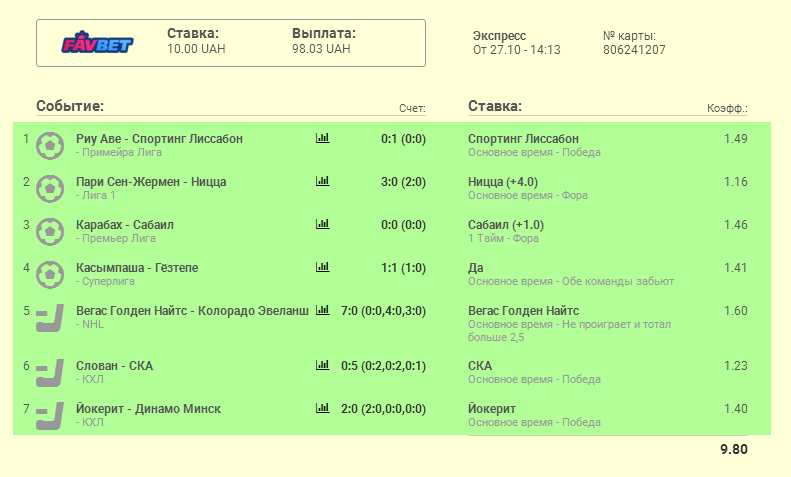Open the Пари Сен-Жермен - Ницца event
Image resolution: width=791 pixels, height=477 pixels.
click(x=151, y=181)
